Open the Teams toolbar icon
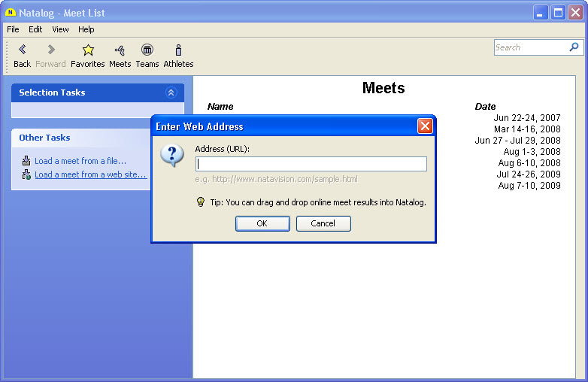588x382 pixels. (x=147, y=50)
